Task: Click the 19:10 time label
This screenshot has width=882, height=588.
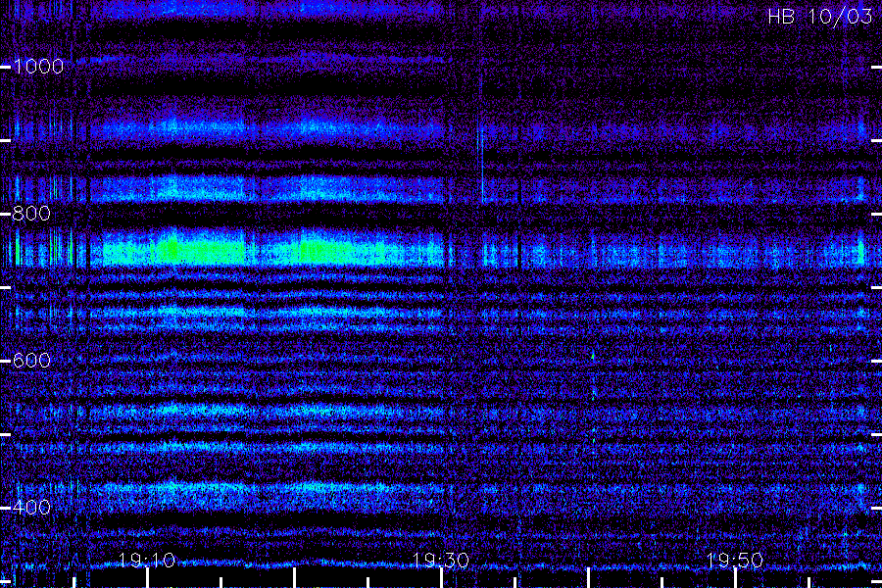Action: 147,560
